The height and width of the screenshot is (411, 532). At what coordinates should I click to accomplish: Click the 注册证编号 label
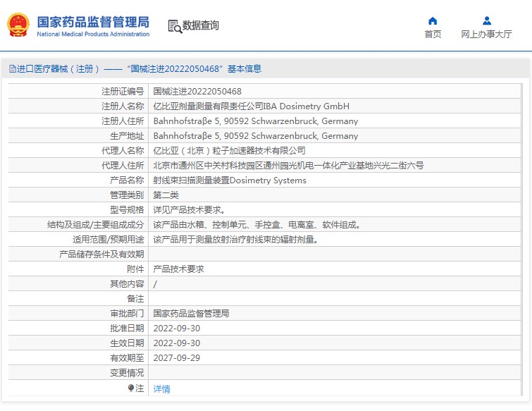[123, 92]
